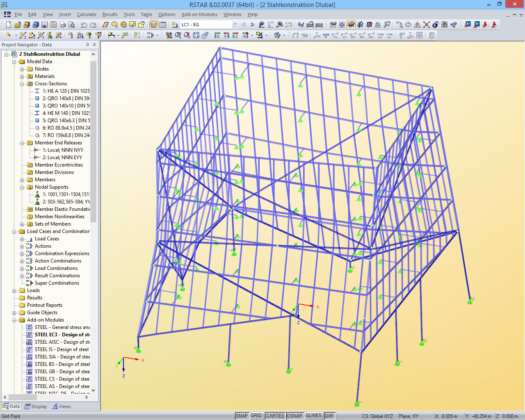Select the view in X direction icon

(x=217, y=35)
